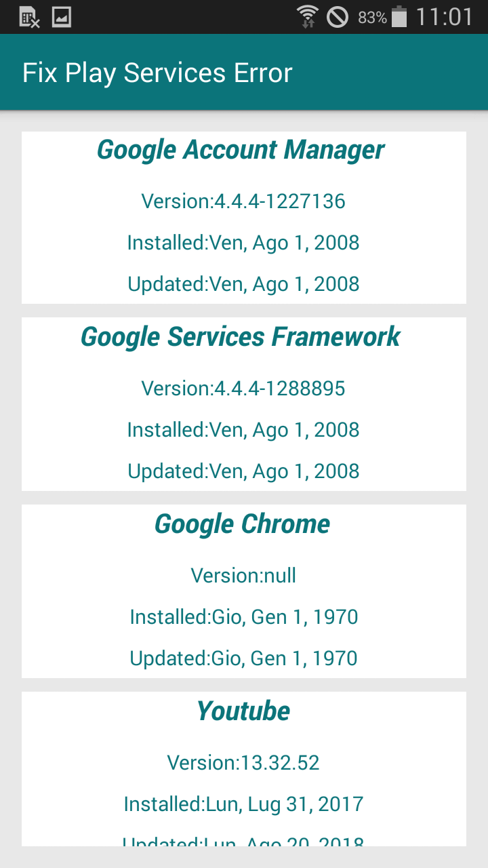The height and width of the screenshot is (868, 488).
Task: Open the Google Services Framework heading
Action: [241, 337]
